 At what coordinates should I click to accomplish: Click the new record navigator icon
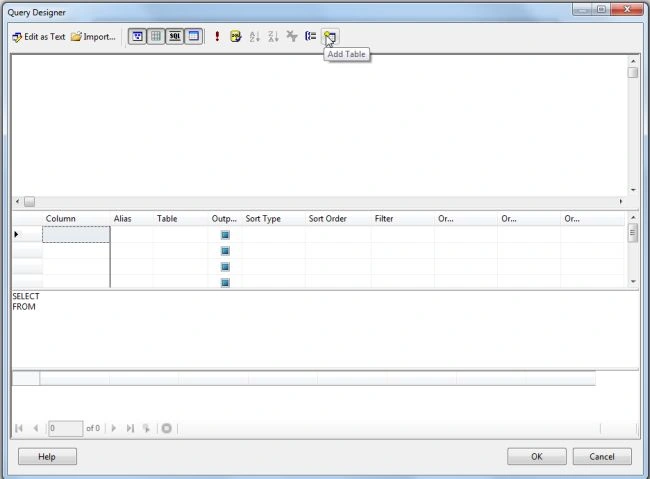pos(146,428)
